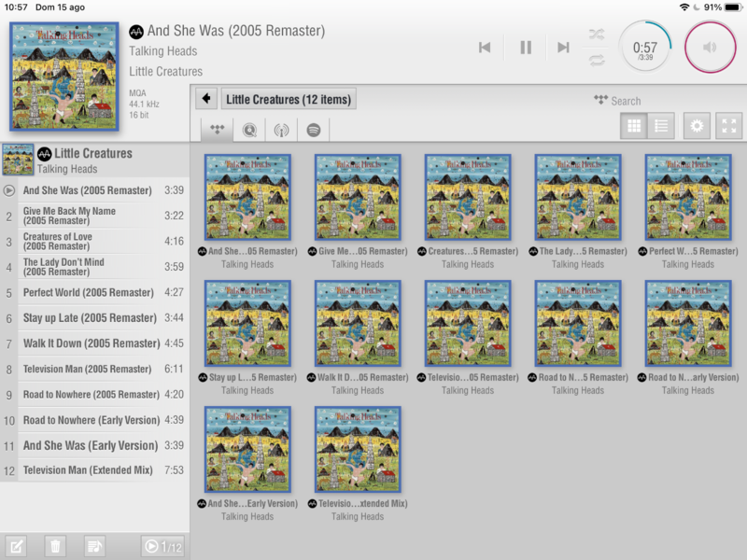Open settings with the gear icon
747x560 pixels.
pyautogui.click(x=696, y=126)
